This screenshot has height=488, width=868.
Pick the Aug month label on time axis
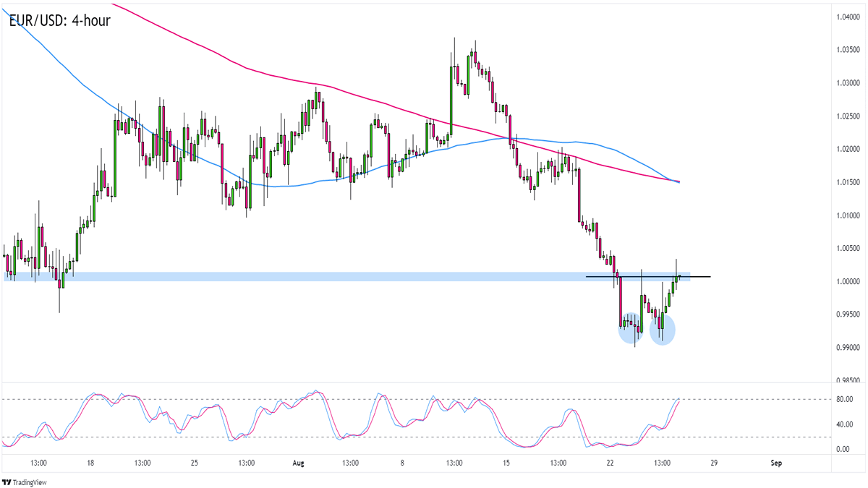pos(298,463)
